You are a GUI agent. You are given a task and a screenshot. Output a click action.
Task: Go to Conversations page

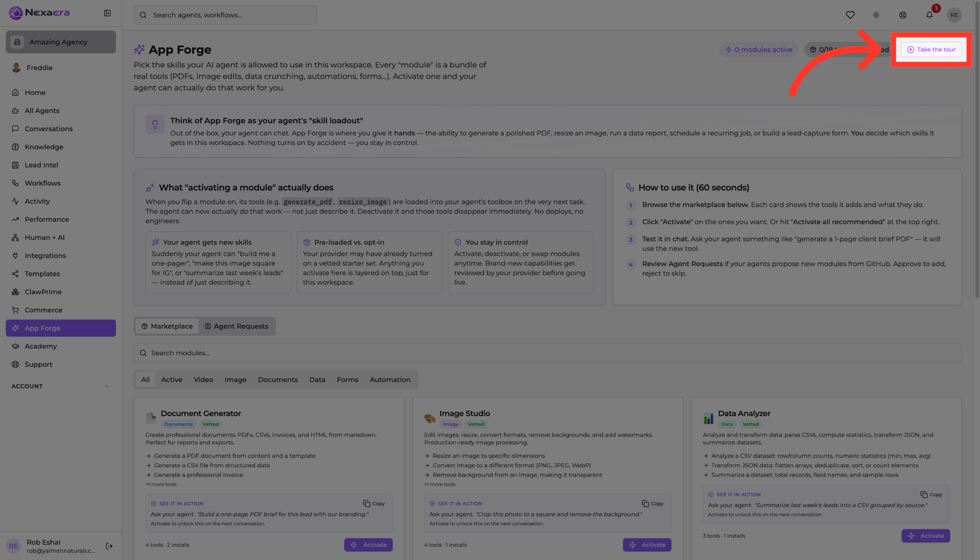tap(61, 129)
